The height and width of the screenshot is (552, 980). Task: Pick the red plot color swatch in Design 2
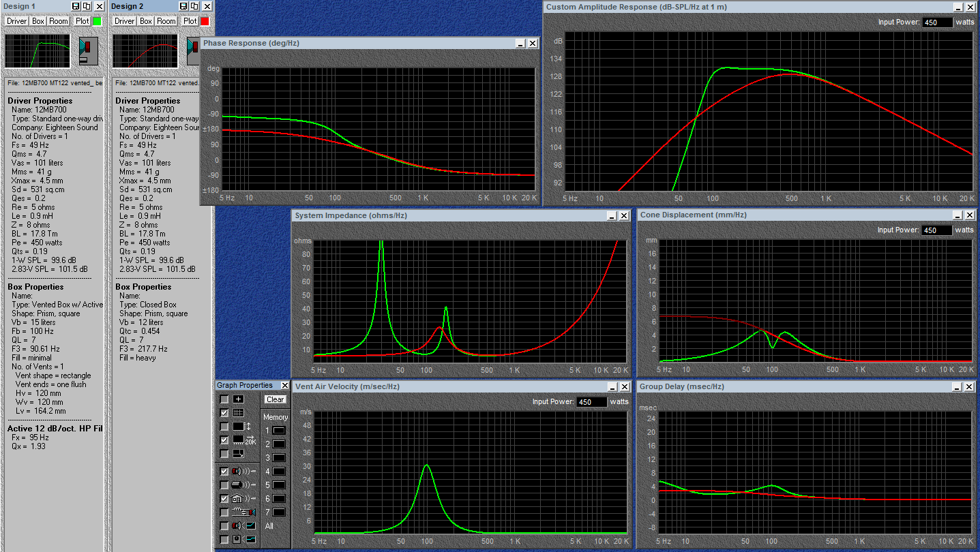tap(205, 21)
